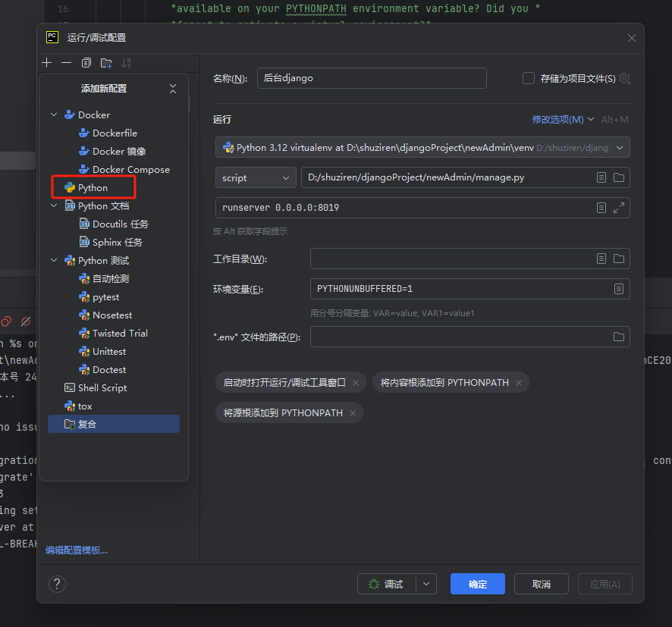
Task: Click the 工作目录 input field
Action: 451,259
